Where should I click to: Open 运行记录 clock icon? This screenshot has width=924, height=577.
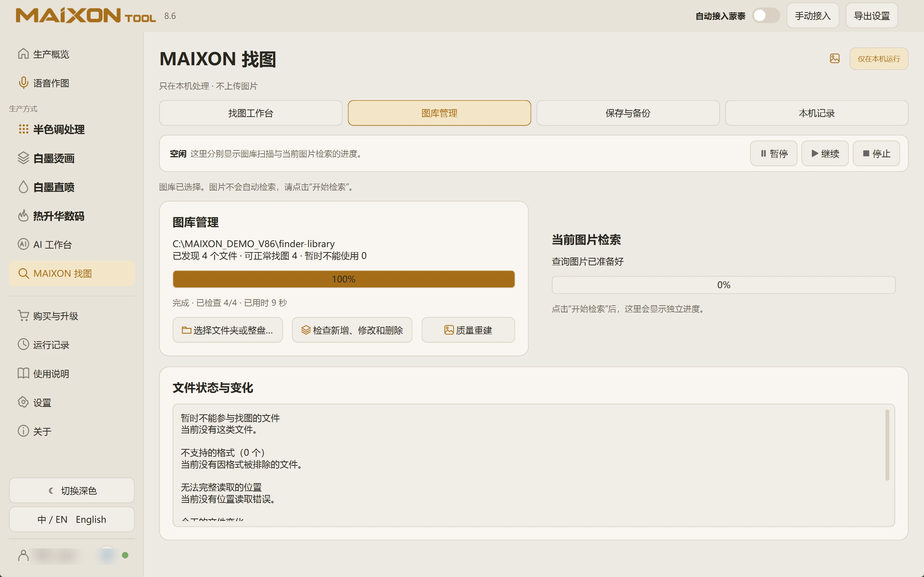click(x=23, y=344)
